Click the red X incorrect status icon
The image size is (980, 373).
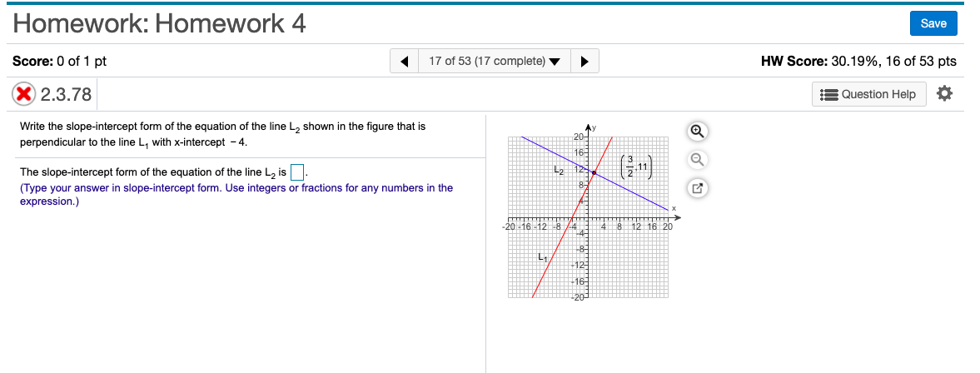[x=24, y=94]
